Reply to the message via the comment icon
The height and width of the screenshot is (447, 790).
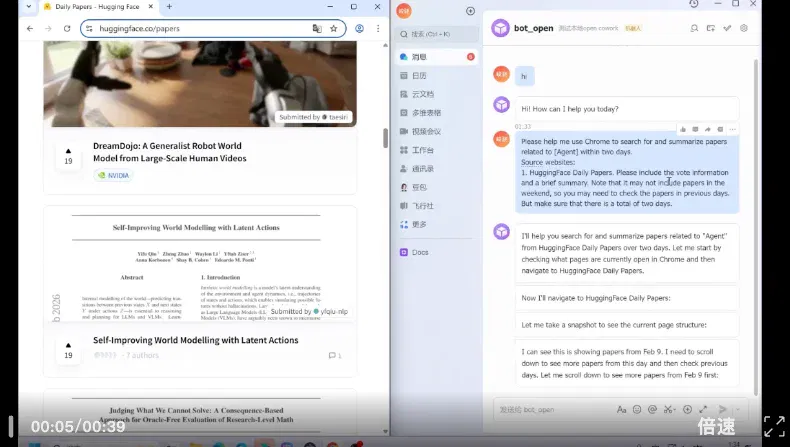tap(695, 130)
